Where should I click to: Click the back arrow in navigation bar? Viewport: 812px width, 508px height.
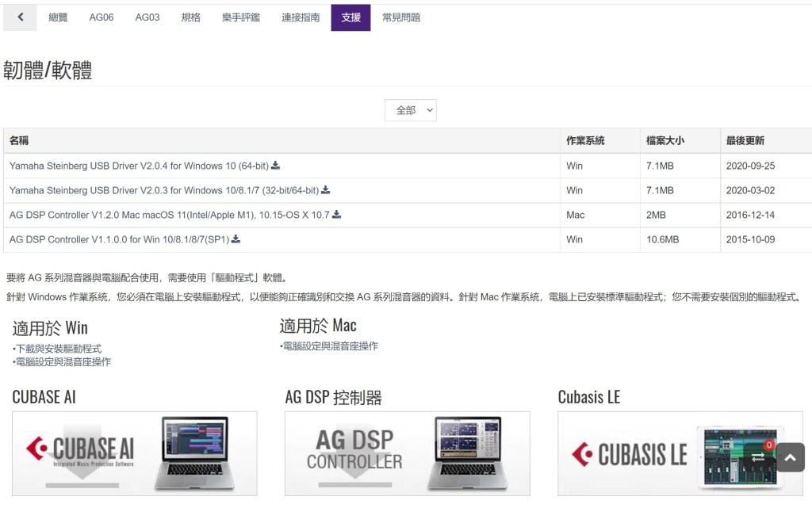click(x=20, y=17)
